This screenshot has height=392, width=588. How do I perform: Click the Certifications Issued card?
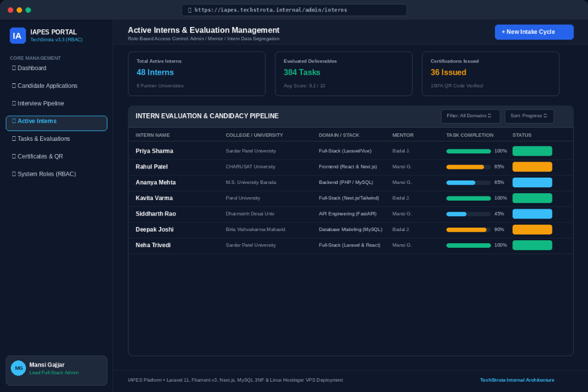[x=490, y=74]
